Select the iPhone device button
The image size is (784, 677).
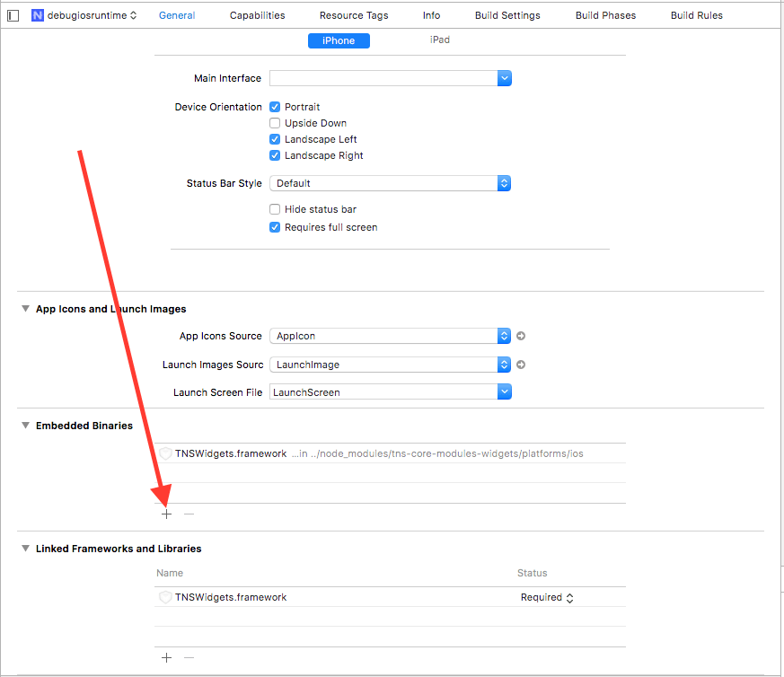(339, 40)
